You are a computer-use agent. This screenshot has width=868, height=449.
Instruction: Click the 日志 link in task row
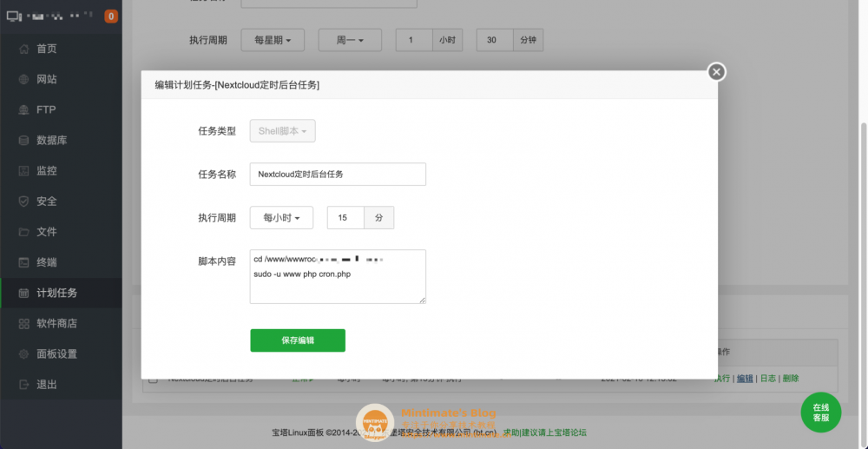tap(768, 379)
